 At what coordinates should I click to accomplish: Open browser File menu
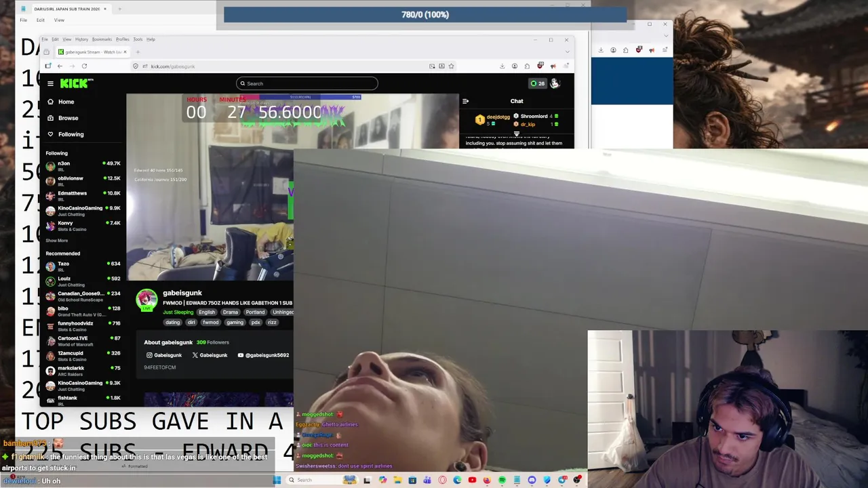45,39
